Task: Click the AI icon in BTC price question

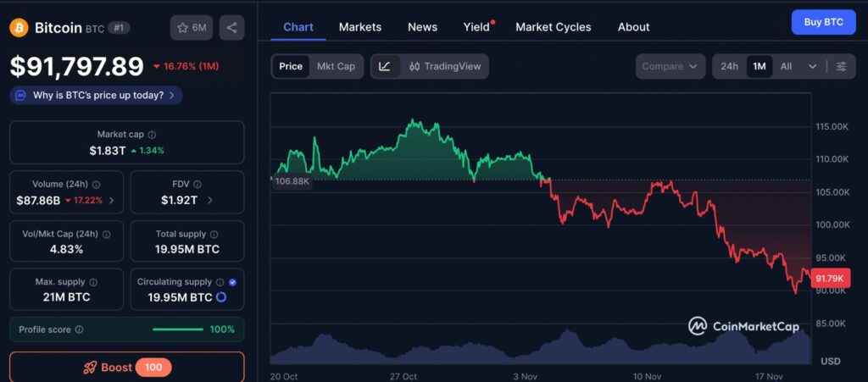Action: coord(21,95)
